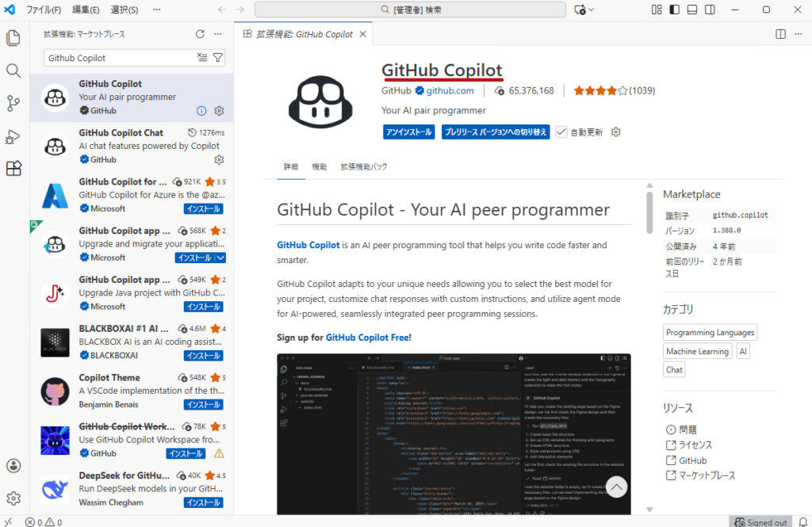Screen dimensions: 812x527
Task: Disable the 自動更新 checkbox
Action: pyautogui.click(x=562, y=132)
